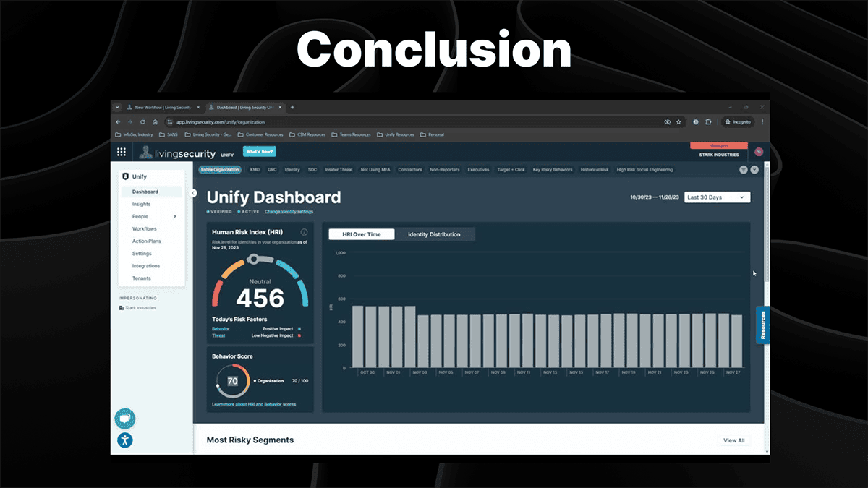Open the tab search dropdown arrow

pos(117,107)
